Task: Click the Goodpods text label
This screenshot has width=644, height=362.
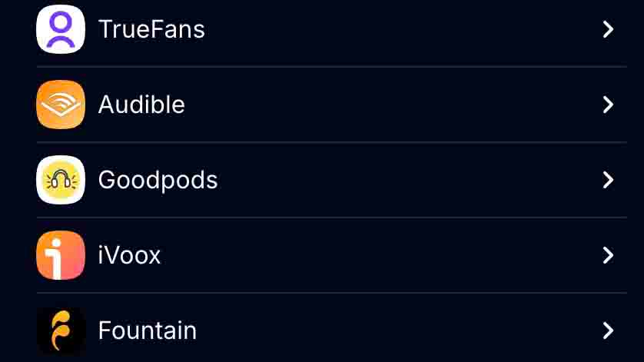Action: point(158,180)
